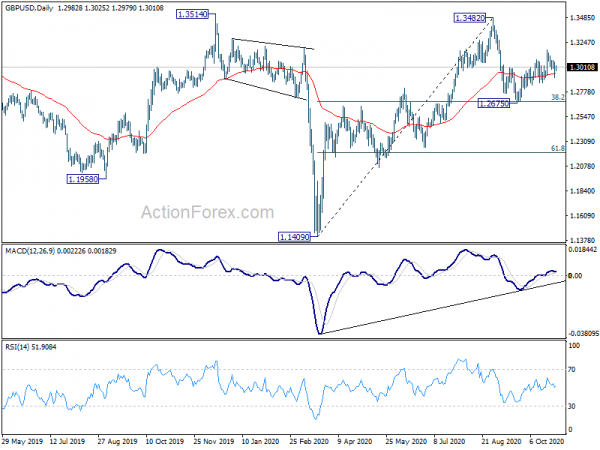Click the 1.13780 price axis value
600x450 pixels.
[x=582, y=240]
